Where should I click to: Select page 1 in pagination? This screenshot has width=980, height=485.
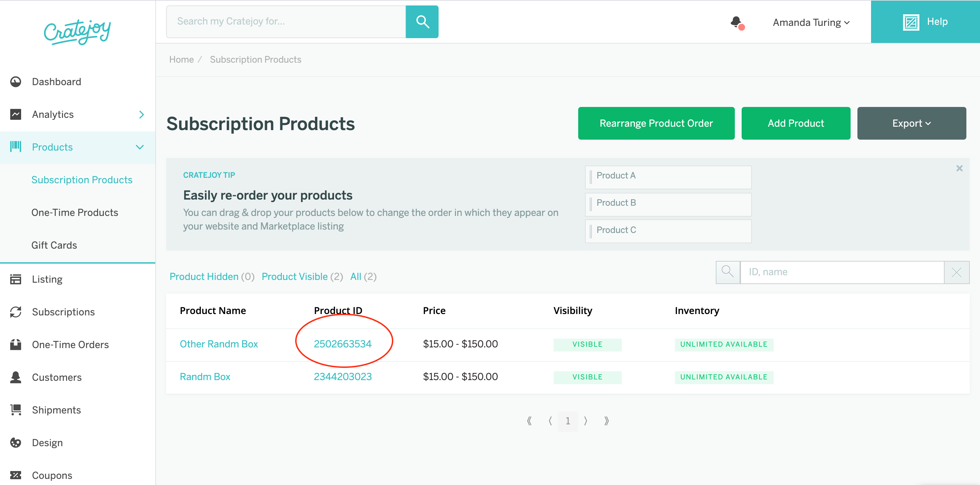pos(568,421)
